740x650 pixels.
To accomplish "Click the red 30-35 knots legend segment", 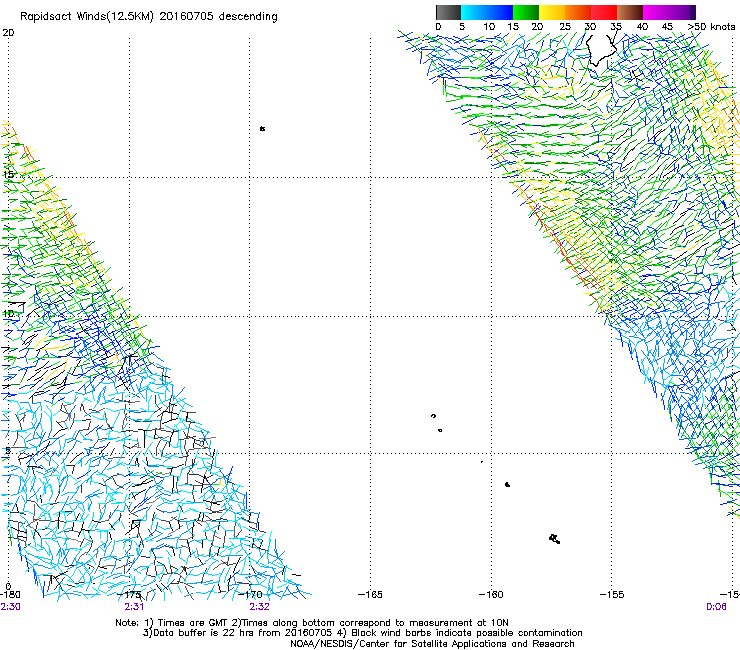I will pos(604,12).
